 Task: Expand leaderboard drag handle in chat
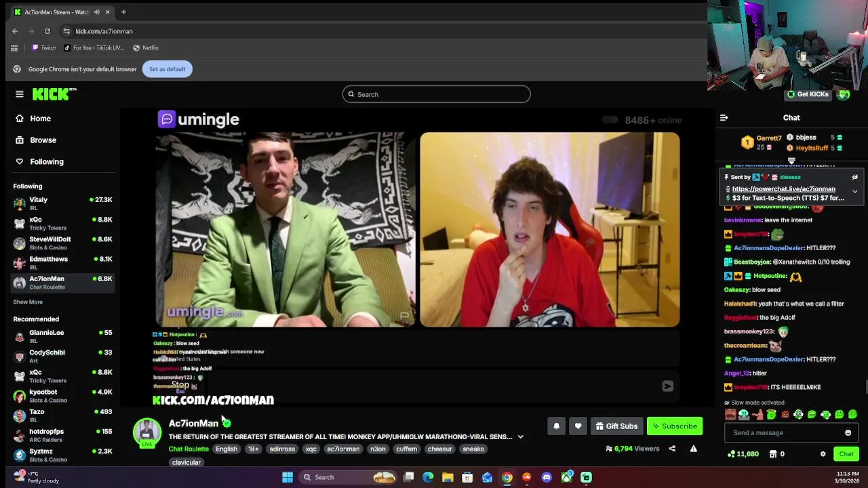pos(791,161)
